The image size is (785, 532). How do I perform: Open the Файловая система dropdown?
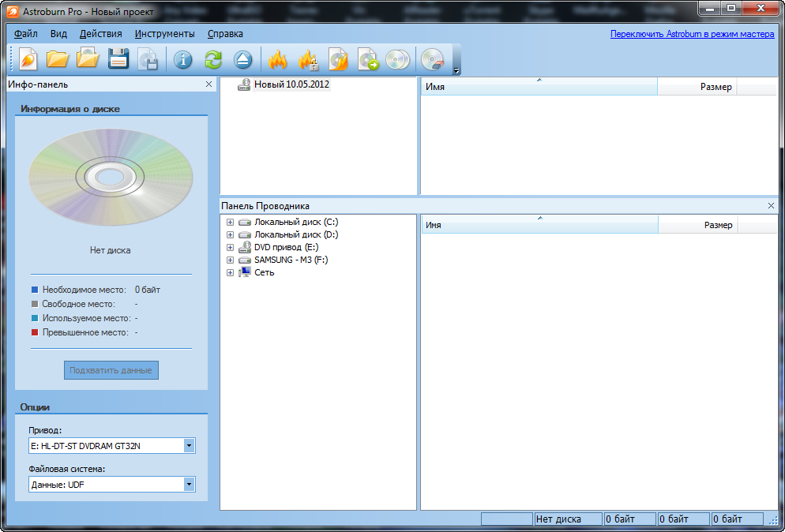[x=189, y=485]
